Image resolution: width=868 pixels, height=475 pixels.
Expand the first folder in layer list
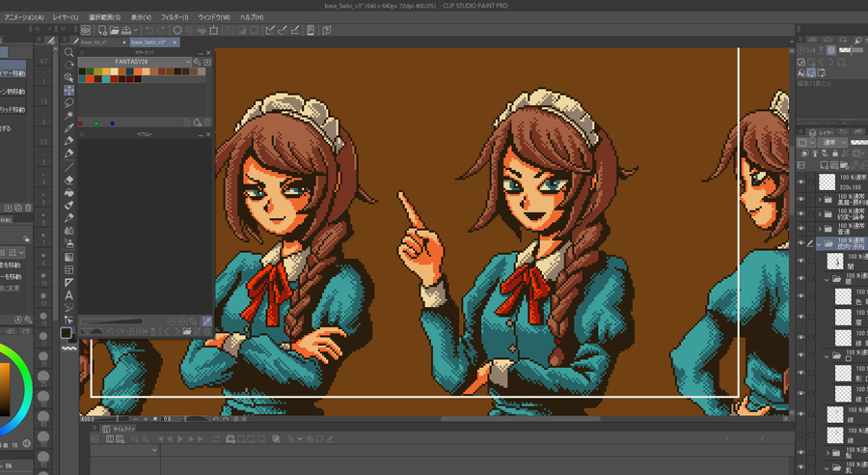pyautogui.click(x=820, y=200)
